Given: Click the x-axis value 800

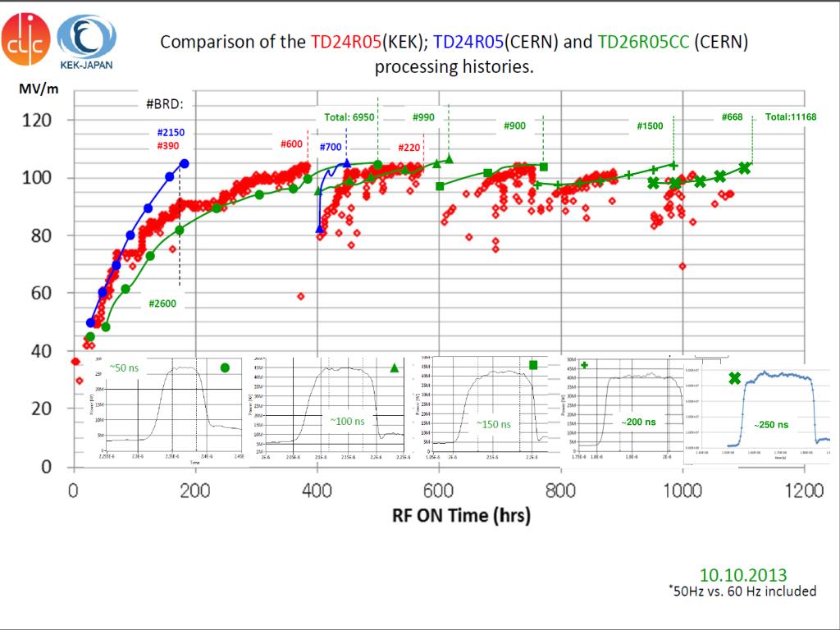Looking at the screenshot, I should [x=561, y=491].
